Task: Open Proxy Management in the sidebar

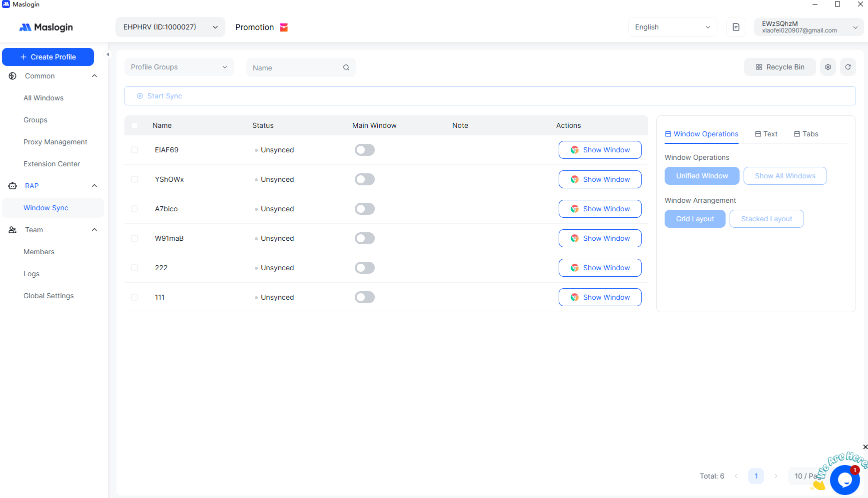Action: [x=55, y=142]
